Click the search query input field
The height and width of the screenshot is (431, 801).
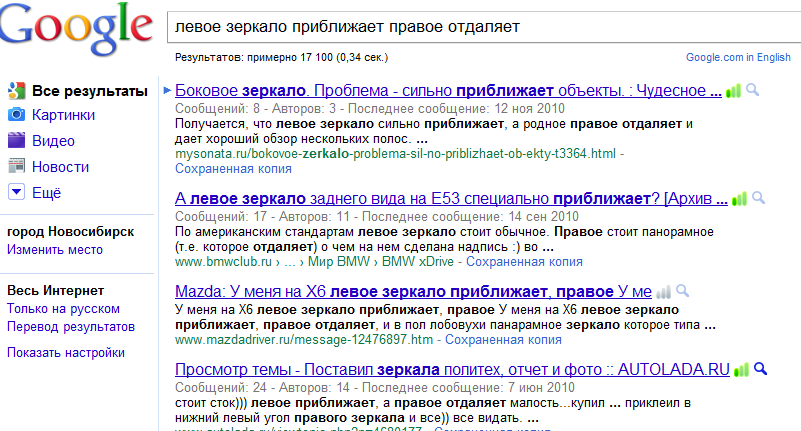point(484,27)
